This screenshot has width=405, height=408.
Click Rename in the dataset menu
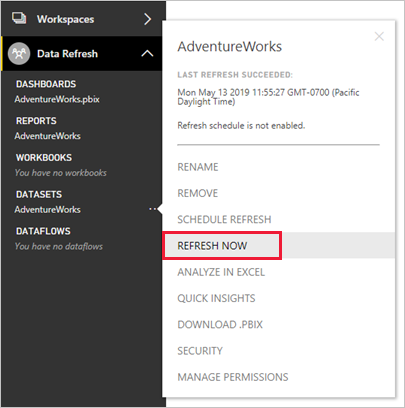tap(198, 167)
